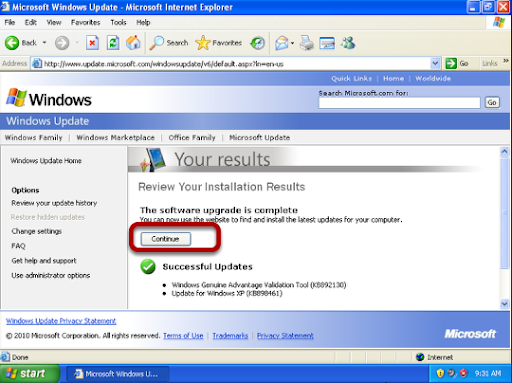The width and height of the screenshot is (512, 383).
Task: Click the Windows flag logo in the page header
Action: (x=16, y=97)
